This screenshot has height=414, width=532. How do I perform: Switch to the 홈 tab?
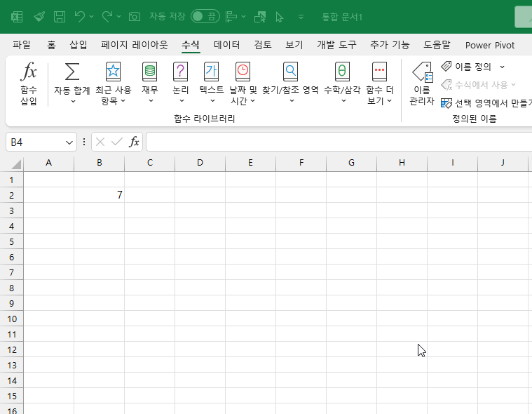point(51,45)
